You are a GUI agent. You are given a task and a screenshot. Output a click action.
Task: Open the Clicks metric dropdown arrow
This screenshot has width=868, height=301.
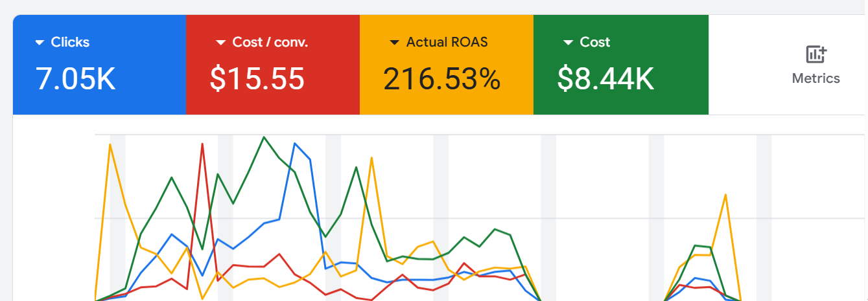coord(40,43)
